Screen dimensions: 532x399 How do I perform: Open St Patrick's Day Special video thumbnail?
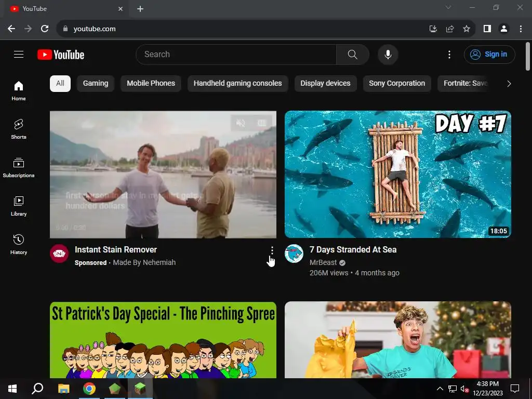(x=163, y=340)
